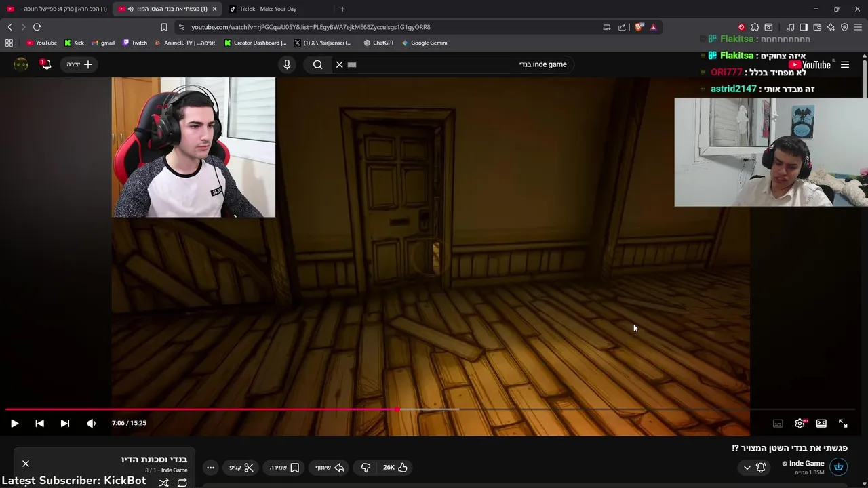Share this page from address bar

[622, 27]
